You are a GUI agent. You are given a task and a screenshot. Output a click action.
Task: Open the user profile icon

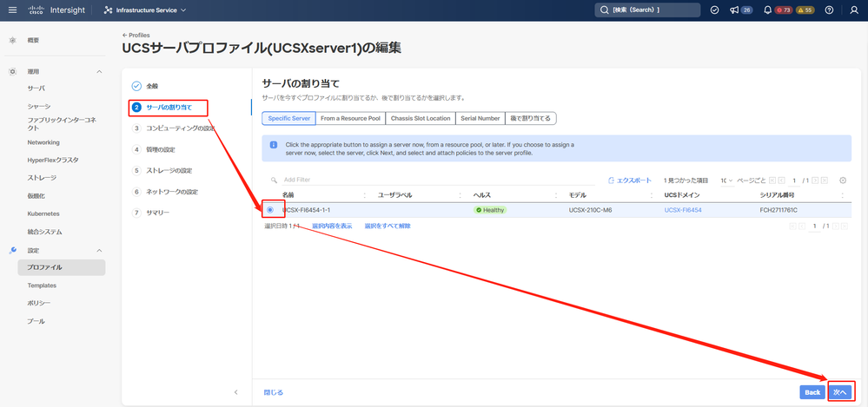853,10
